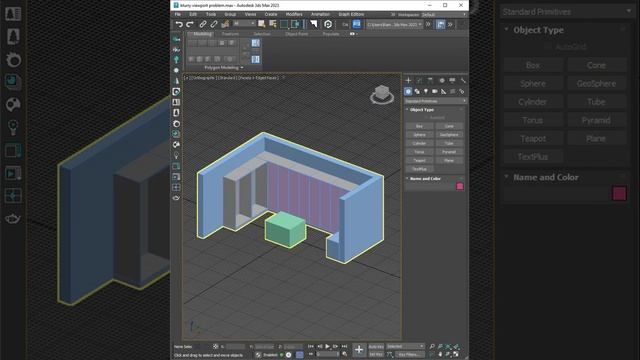Image resolution: width=640 pixels, height=360 pixels.
Task: Select the Cameras category icon
Action: pyautogui.click(x=435, y=91)
